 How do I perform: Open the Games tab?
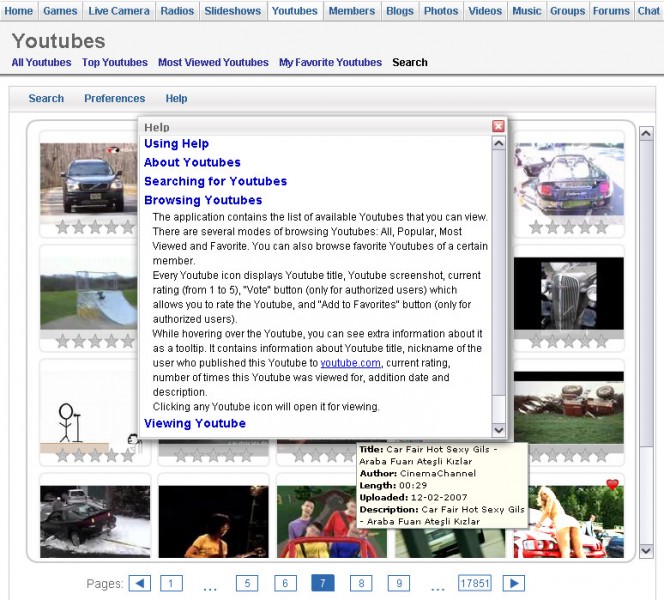(60, 11)
